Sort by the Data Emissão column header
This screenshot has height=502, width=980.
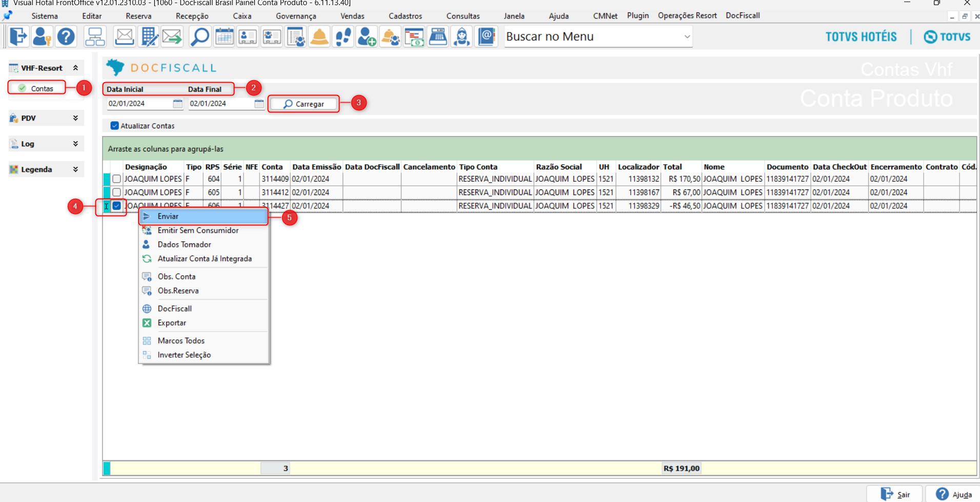point(316,167)
